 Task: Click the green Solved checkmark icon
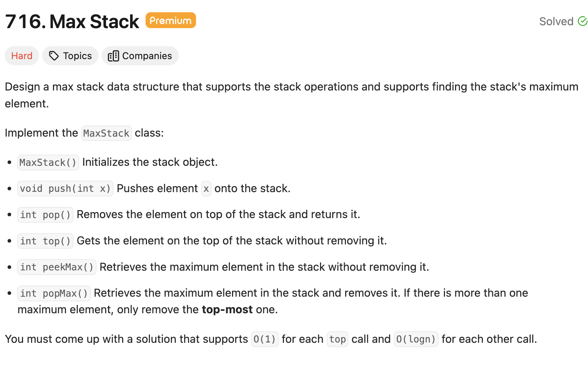(582, 21)
